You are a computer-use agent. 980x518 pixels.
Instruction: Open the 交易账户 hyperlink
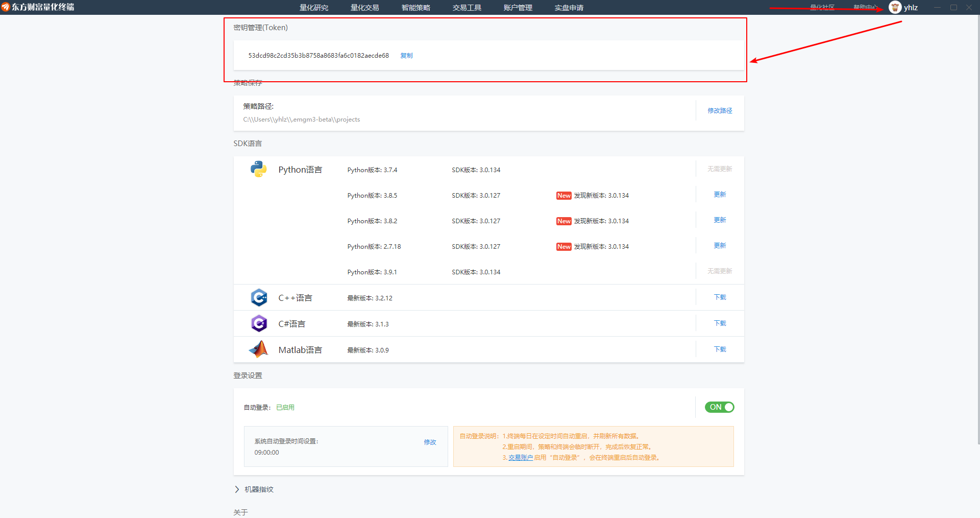click(521, 458)
